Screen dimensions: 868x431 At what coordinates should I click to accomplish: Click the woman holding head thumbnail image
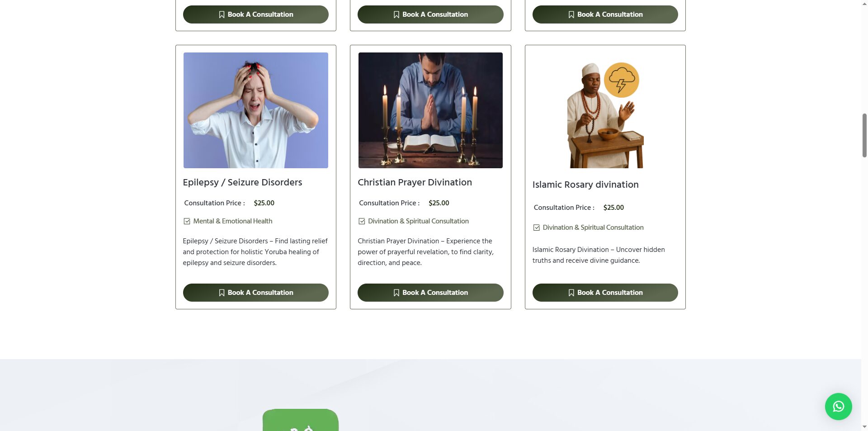pyautogui.click(x=256, y=110)
